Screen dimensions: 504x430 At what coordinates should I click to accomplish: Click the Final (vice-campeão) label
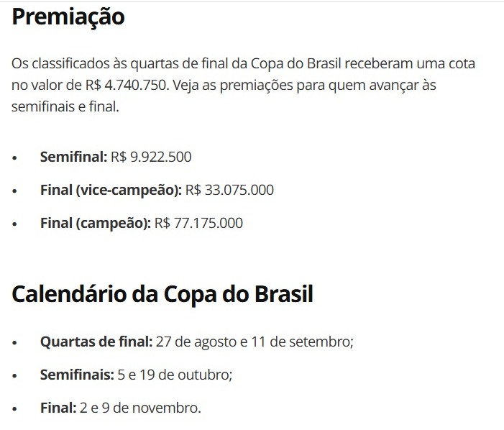pos(111,190)
